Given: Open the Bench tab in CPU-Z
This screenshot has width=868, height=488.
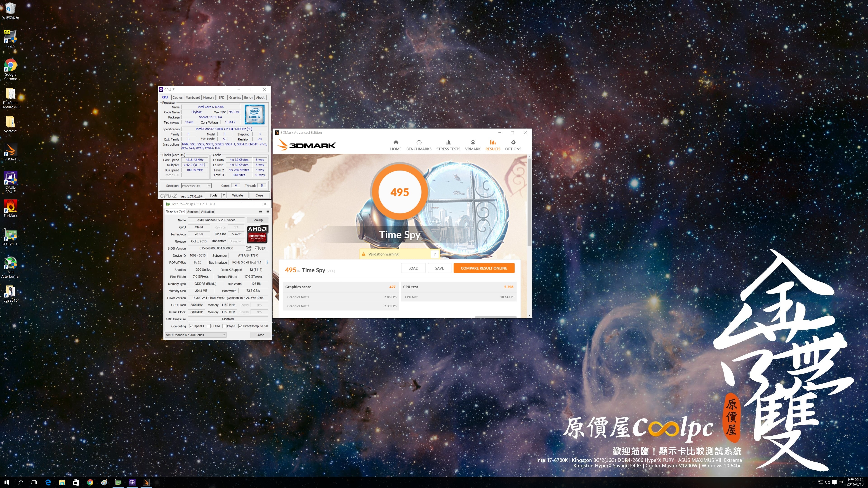Looking at the screenshot, I should (248, 97).
